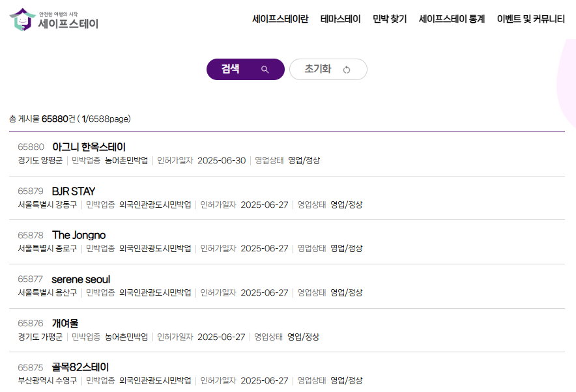Viewport: 576px width, 392px height.
Task: Open the 민박 찾기 menu
Action: click(390, 19)
